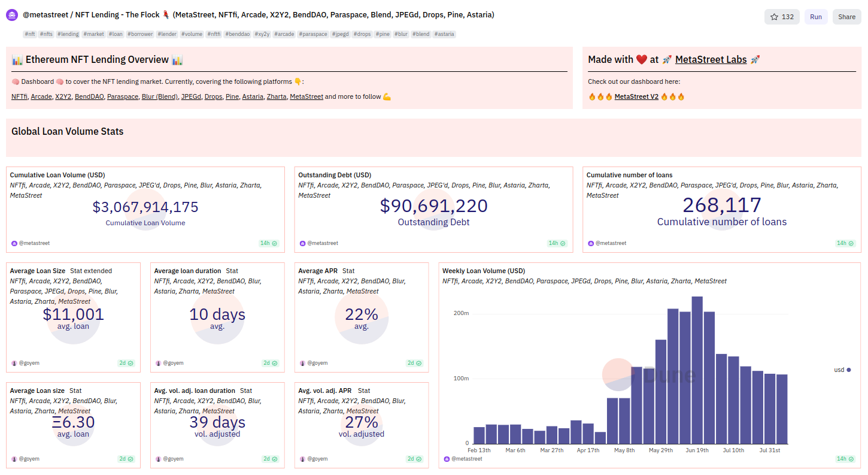Click the Jun 19th x-axis label

coord(697,450)
